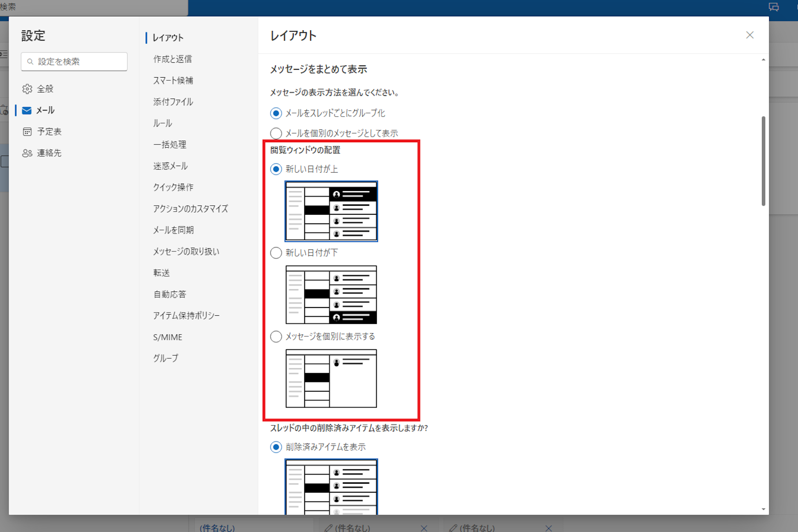This screenshot has height=532, width=798.
Task: Close the settings dialog with X
Action: tap(750, 35)
